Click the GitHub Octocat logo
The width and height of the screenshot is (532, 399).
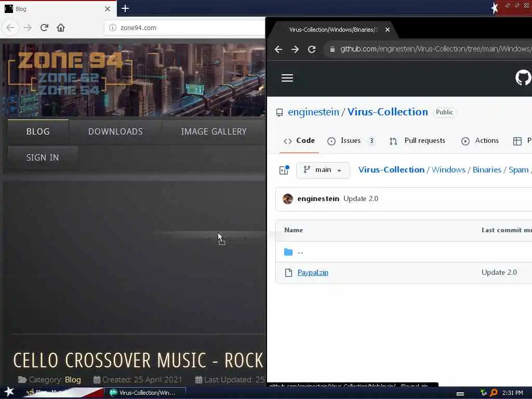(523, 78)
